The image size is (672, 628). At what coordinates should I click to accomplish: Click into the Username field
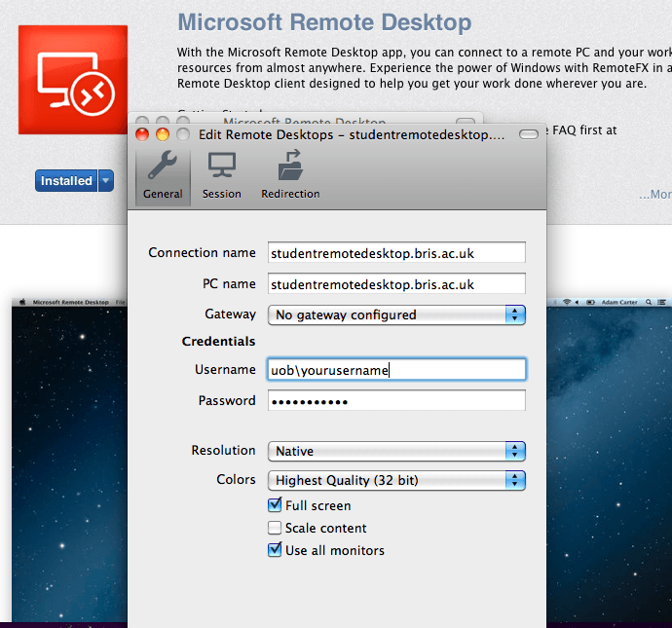pos(396,370)
